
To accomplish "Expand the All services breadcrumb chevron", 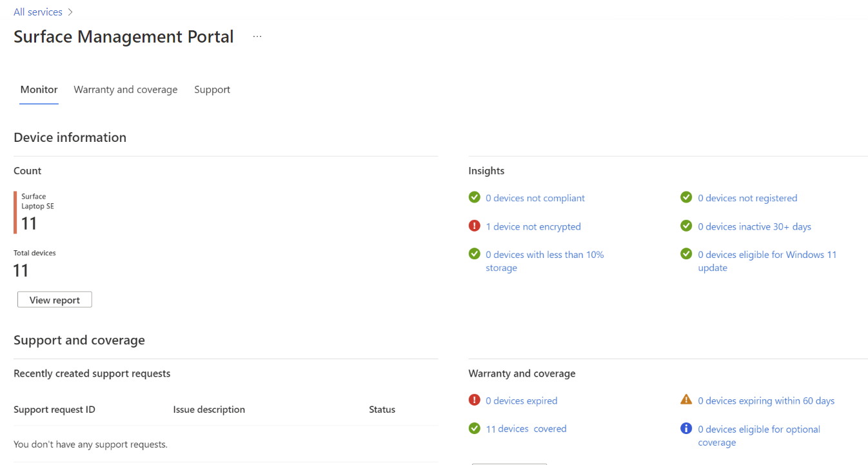I will 70,12.
